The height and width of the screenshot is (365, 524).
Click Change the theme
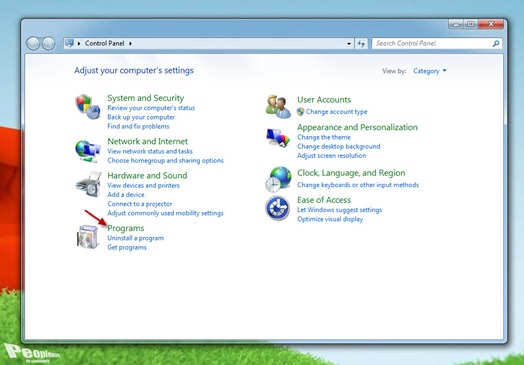pos(324,137)
